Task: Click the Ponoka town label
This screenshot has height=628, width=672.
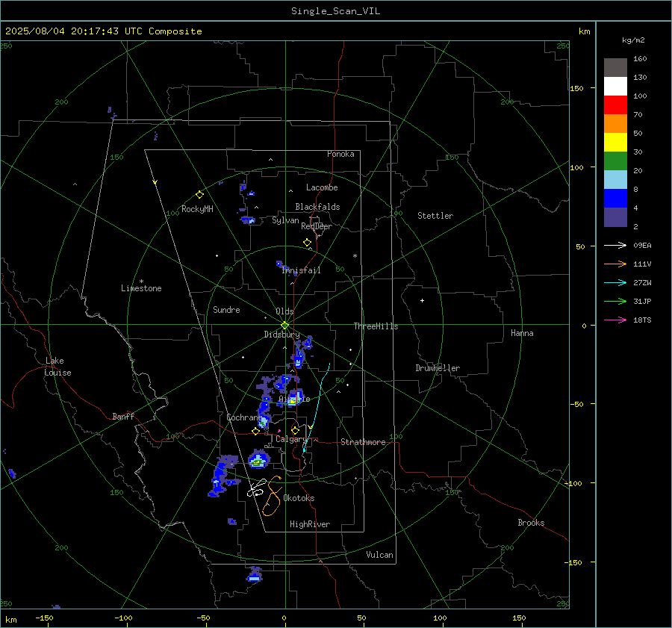Action: point(340,154)
